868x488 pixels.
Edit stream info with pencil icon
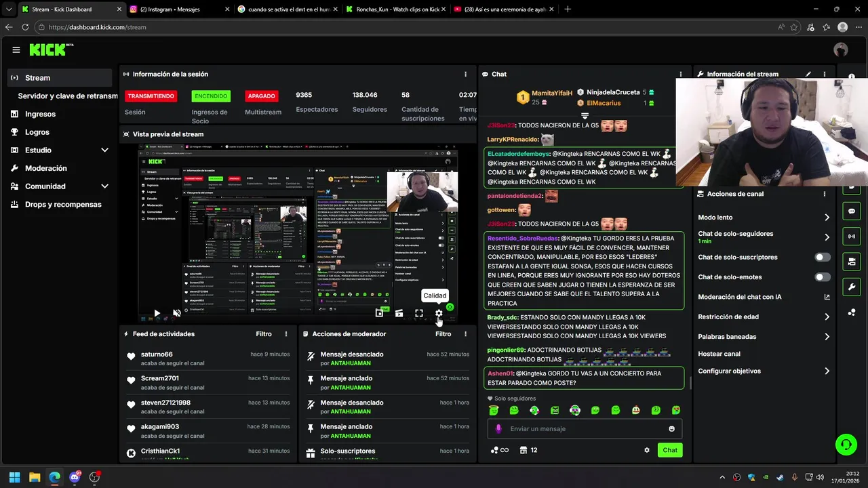pos(808,74)
